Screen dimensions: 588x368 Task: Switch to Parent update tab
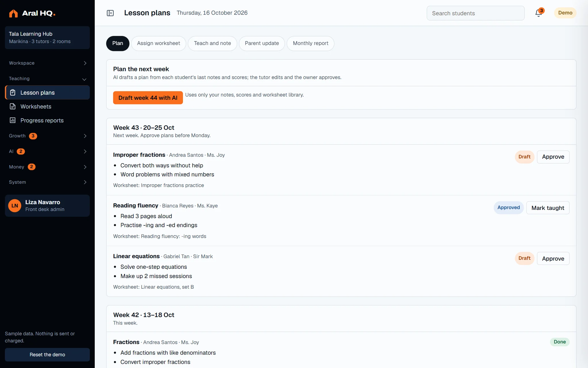(x=262, y=43)
